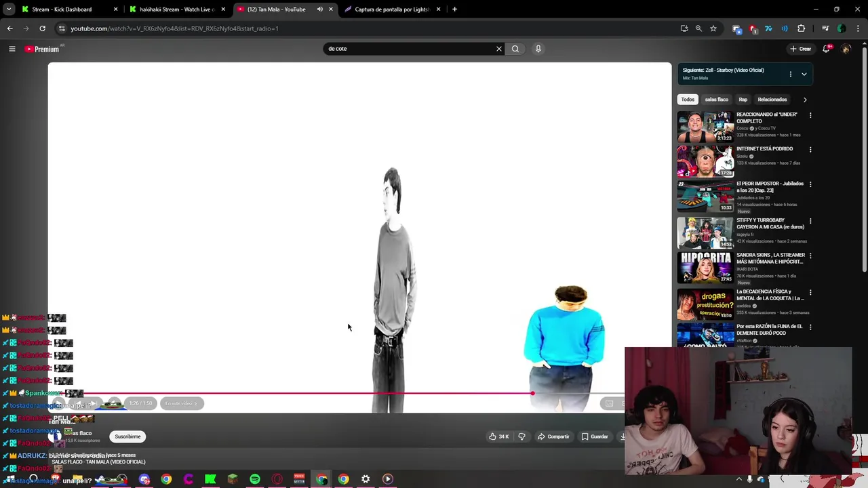The height and width of the screenshot is (488, 868).
Task: Open options for INTERNET ESTÁ PODRIDO
Action: (x=810, y=150)
